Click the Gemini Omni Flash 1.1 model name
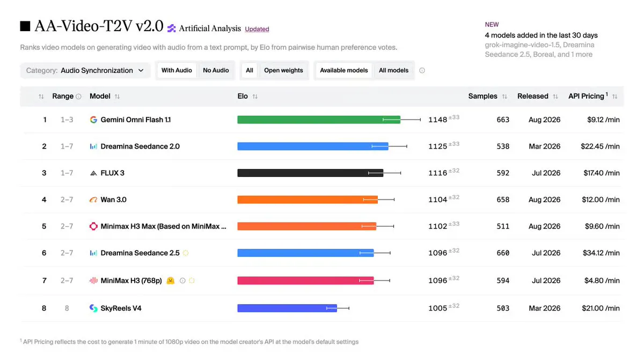Viewport: 644px width, 362px height. (136, 120)
